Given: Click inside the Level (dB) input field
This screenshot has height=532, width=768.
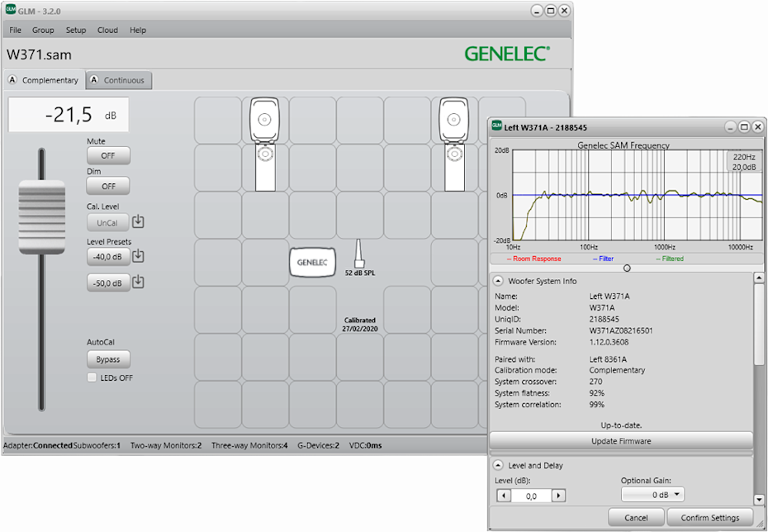Looking at the screenshot, I should tap(533, 497).
